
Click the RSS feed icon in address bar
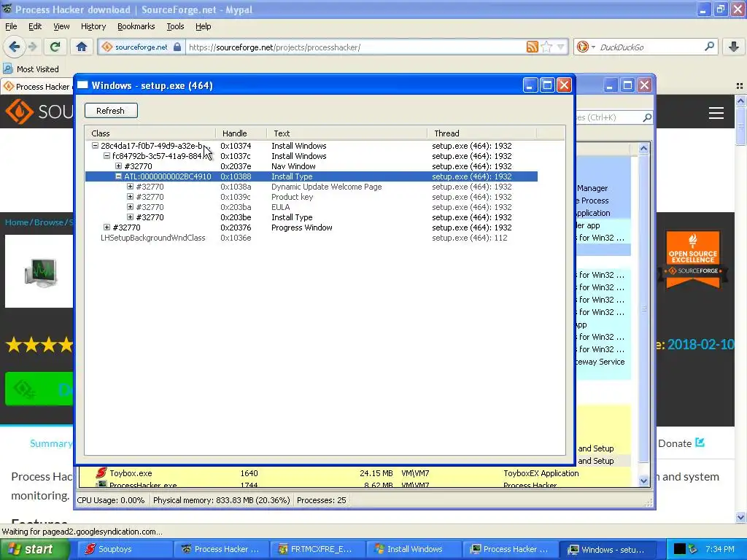(532, 47)
